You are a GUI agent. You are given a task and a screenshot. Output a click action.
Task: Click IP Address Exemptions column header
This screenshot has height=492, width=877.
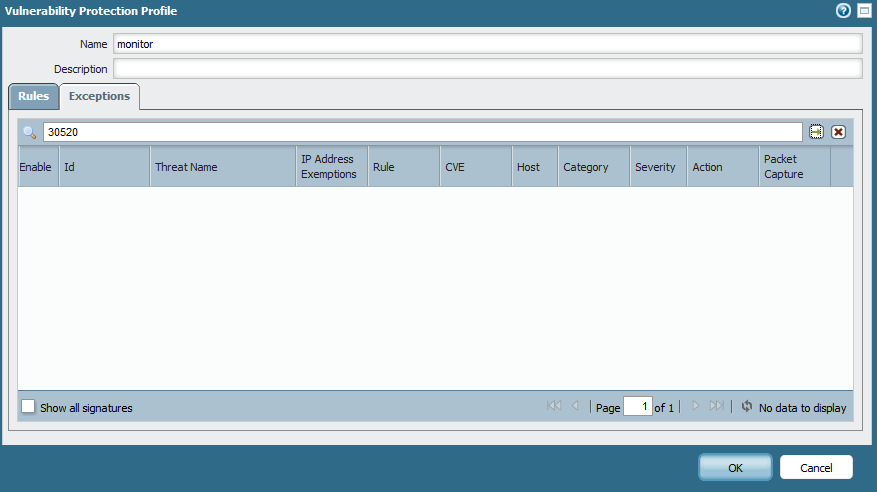332,167
